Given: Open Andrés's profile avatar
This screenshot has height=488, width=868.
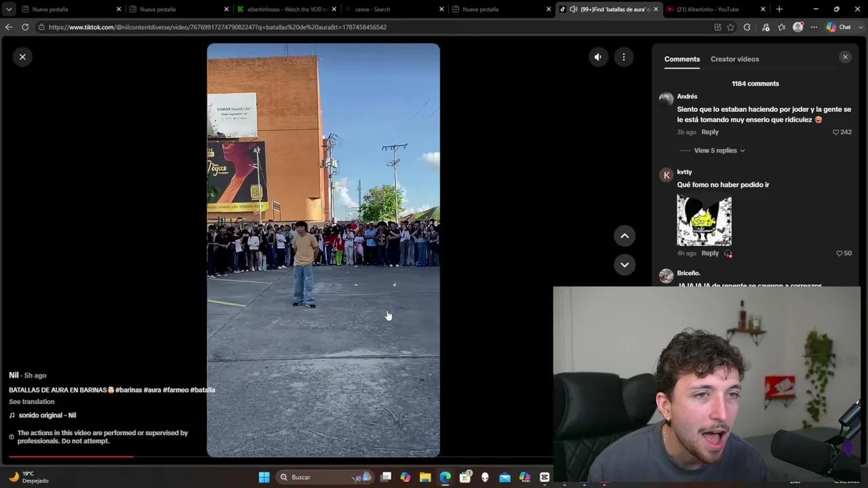Looking at the screenshot, I should [666, 99].
